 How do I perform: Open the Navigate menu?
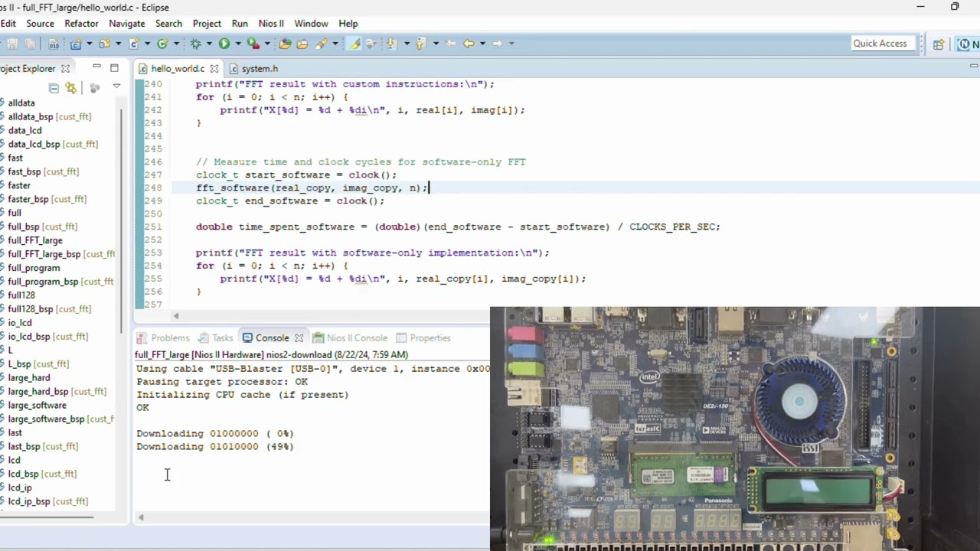(126, 24)
